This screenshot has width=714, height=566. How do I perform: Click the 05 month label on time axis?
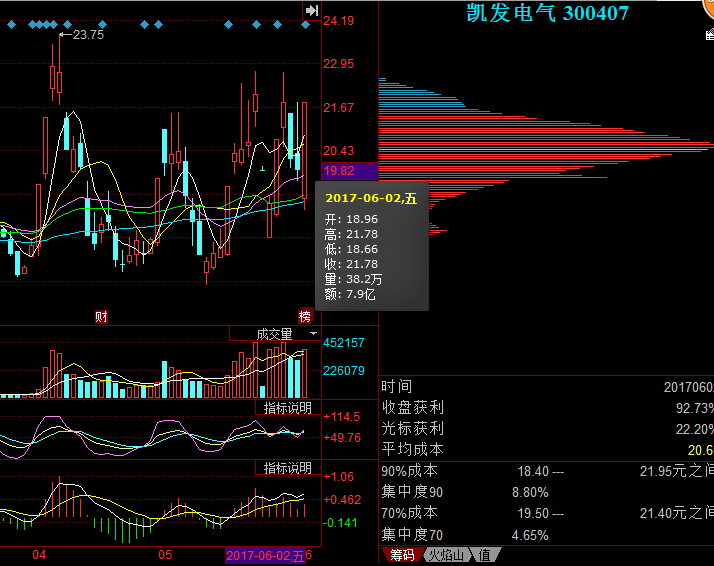[165, 555]
